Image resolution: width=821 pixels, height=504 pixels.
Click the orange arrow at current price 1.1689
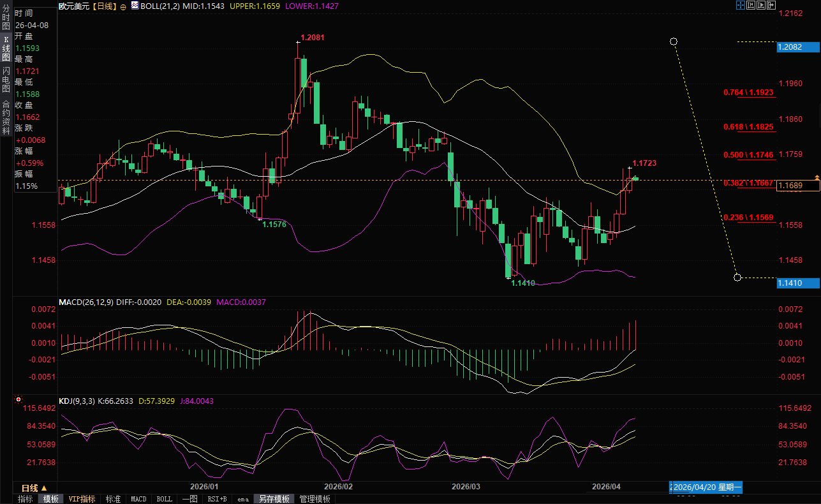pos(816,177)
